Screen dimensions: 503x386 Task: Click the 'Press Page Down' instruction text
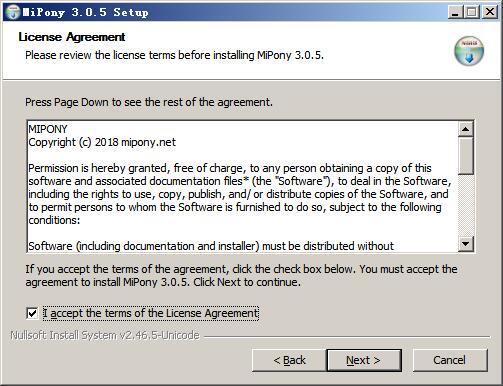pos(149,102)
